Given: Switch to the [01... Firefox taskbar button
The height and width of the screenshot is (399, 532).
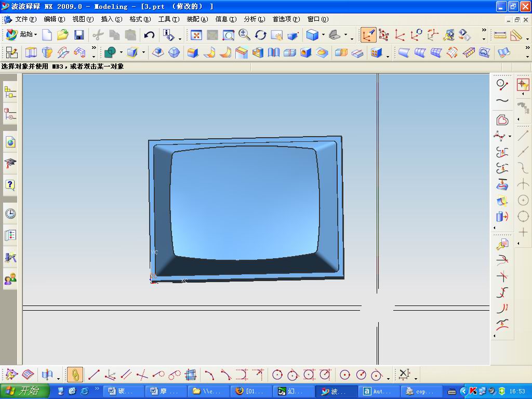Looking at the screenshot, I should pyautogui.click(x=251, y=391).
